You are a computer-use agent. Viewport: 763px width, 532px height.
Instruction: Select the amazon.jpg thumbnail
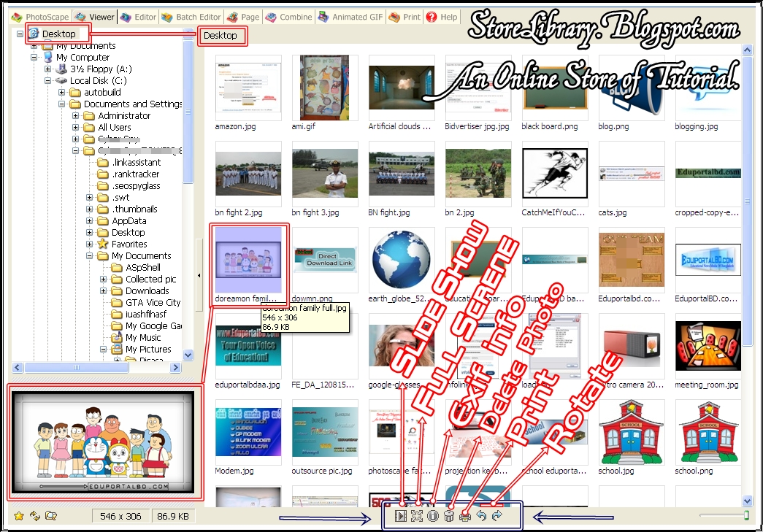[248, 88]
